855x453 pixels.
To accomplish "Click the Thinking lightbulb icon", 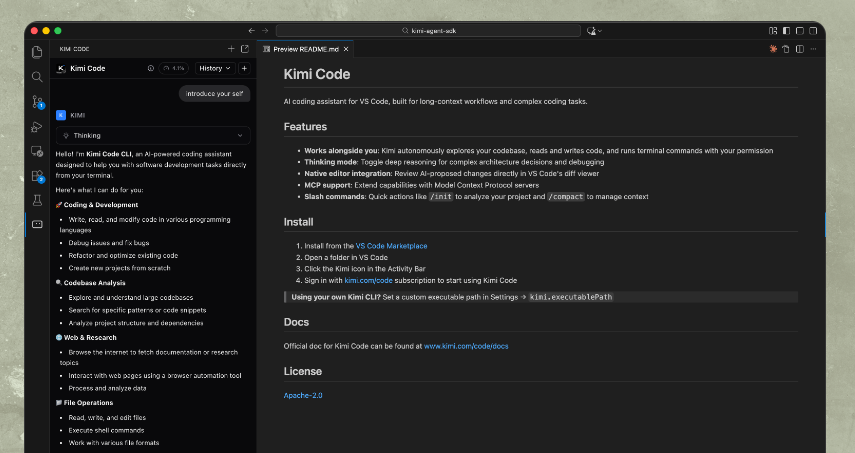I will (x=66, y=135).
